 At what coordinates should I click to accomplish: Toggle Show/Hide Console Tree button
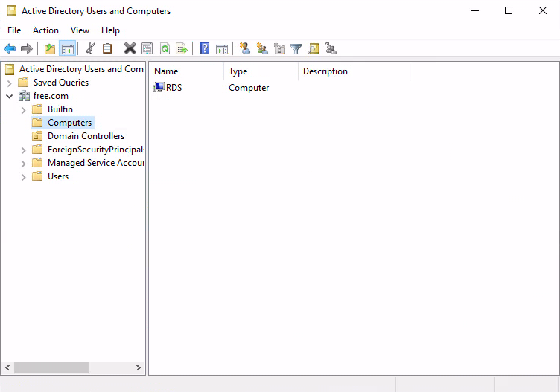68,48
